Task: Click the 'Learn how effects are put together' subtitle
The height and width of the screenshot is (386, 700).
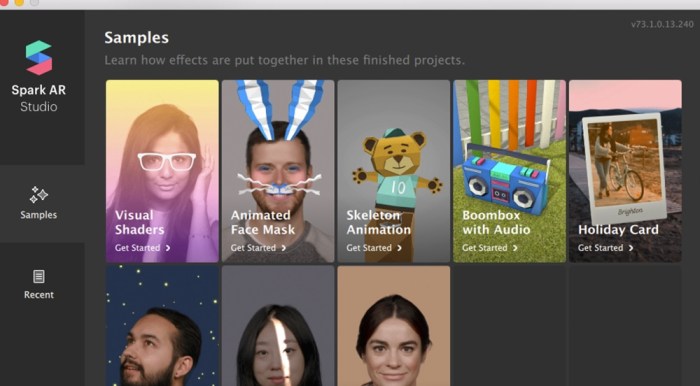Action: click(x=284, y=60)
